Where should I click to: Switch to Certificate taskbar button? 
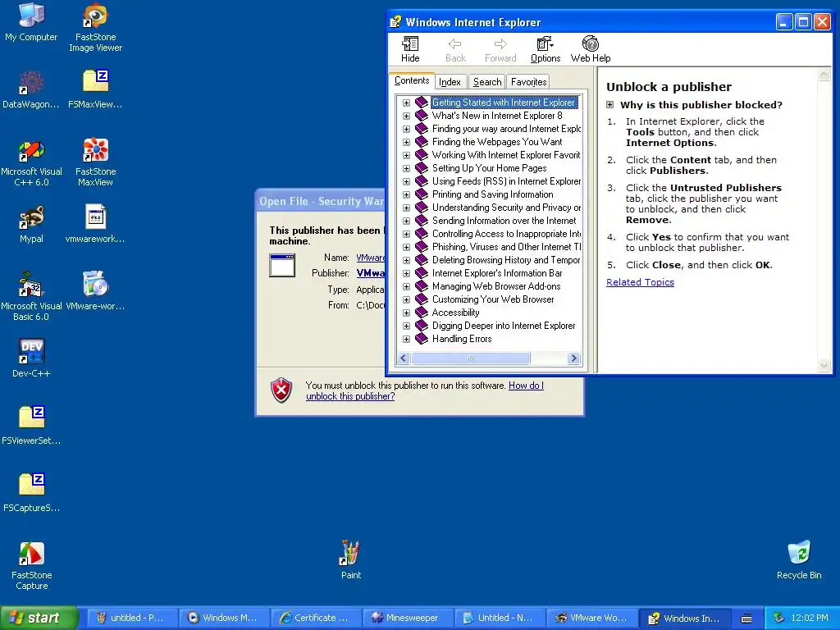316,618
